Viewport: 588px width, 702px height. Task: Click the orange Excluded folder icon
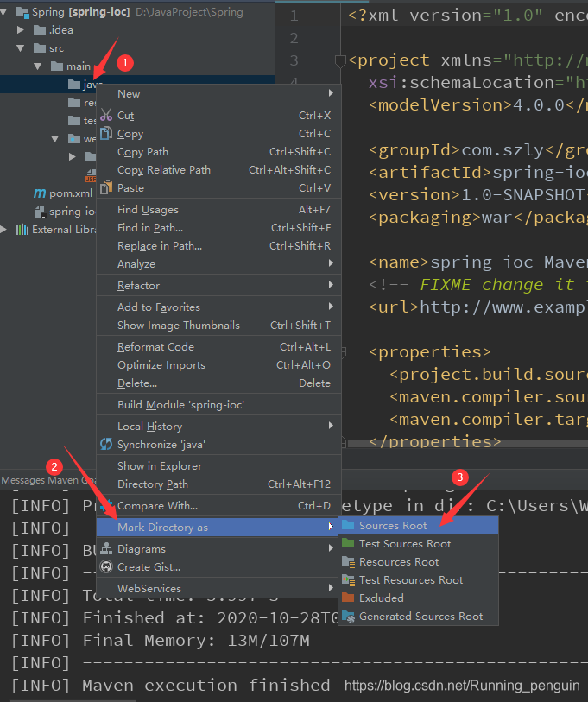pos(348,598)
